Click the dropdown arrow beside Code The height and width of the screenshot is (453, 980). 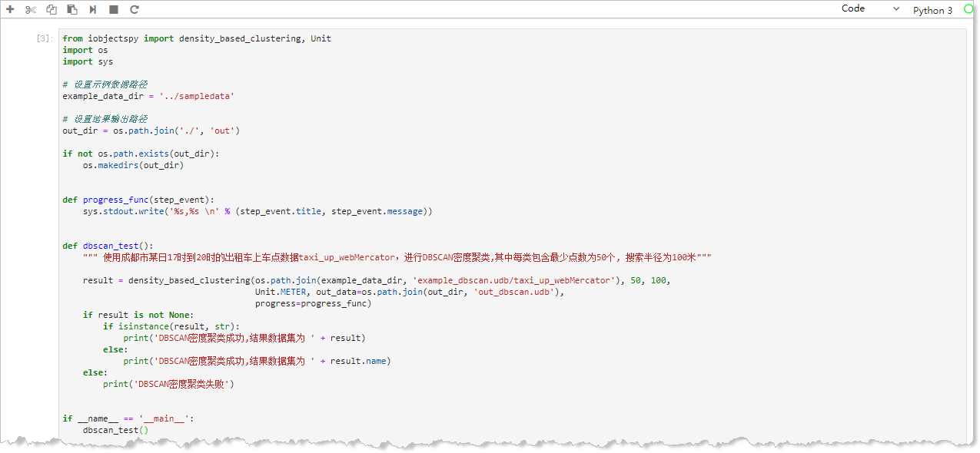coord(896,9)
